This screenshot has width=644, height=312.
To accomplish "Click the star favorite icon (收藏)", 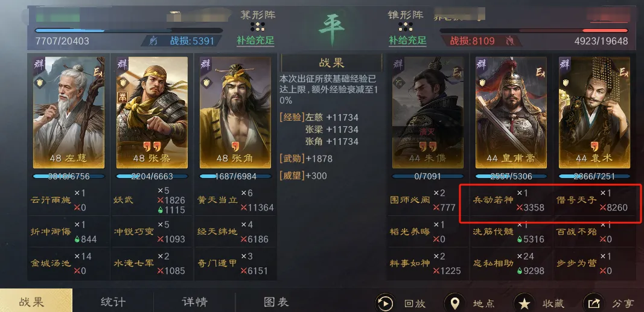I will pos(524,303).
